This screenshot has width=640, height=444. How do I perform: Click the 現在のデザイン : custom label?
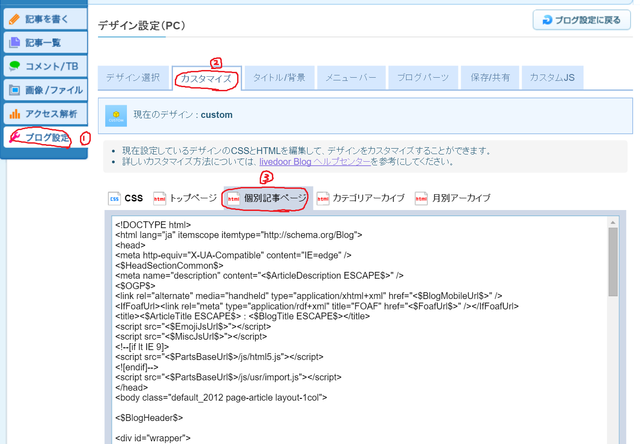pyautogui.click(x=183, y=115)
